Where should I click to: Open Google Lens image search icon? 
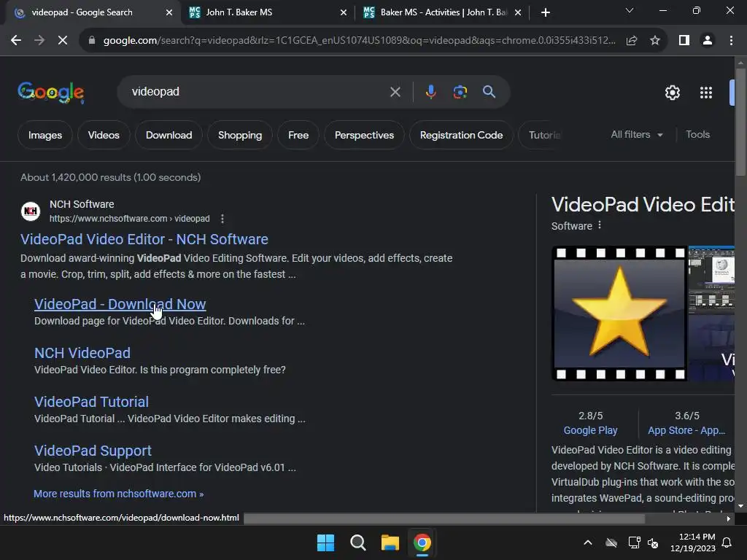pyautogui.click(x=460, y=91)
